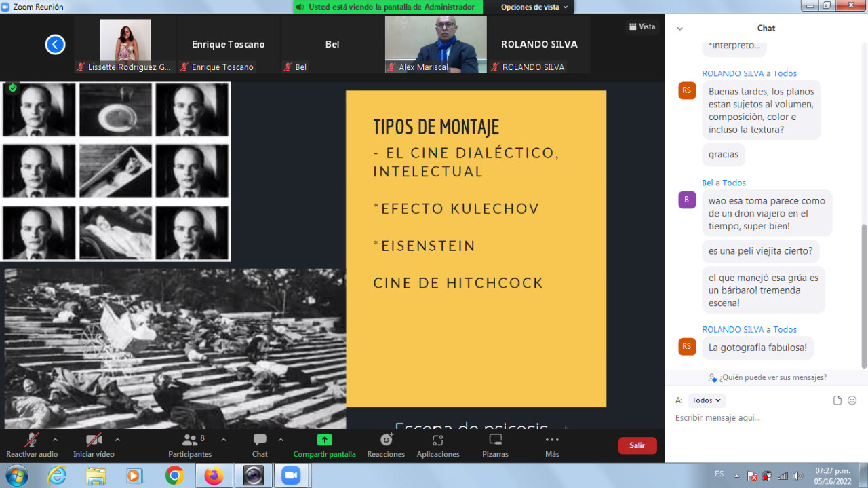Viewport: 868px width, 488px height.
Task: Open the Participantes panel
Action: coord(190,445)
